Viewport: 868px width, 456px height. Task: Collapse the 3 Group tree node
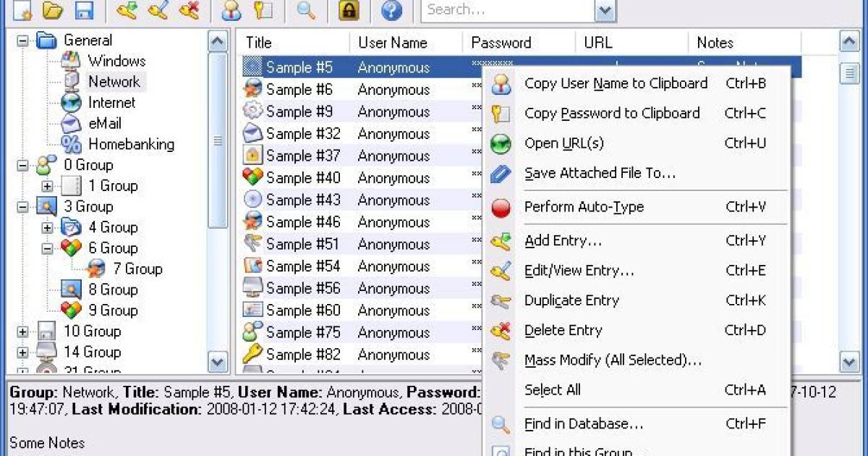pyautogui.click(x=22, y=207)
